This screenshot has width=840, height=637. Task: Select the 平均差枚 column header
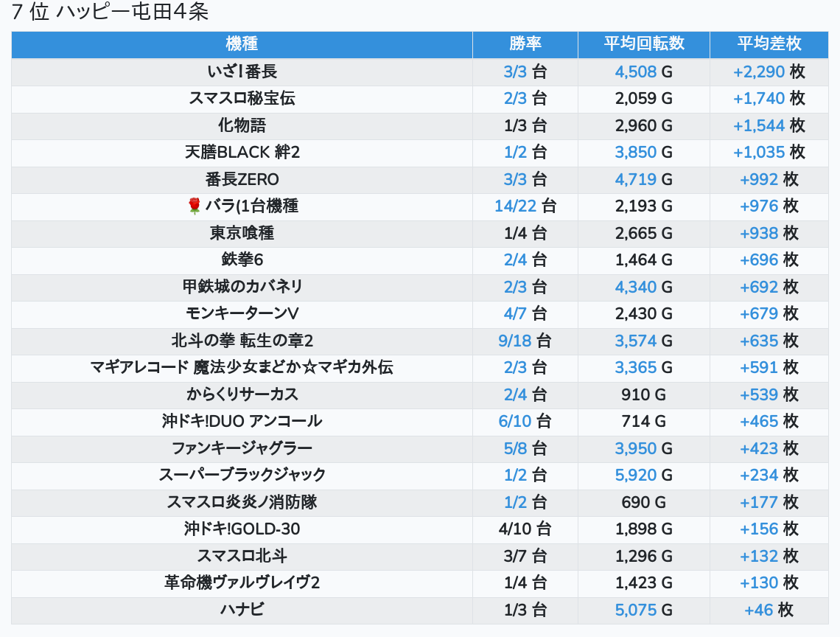769,43
